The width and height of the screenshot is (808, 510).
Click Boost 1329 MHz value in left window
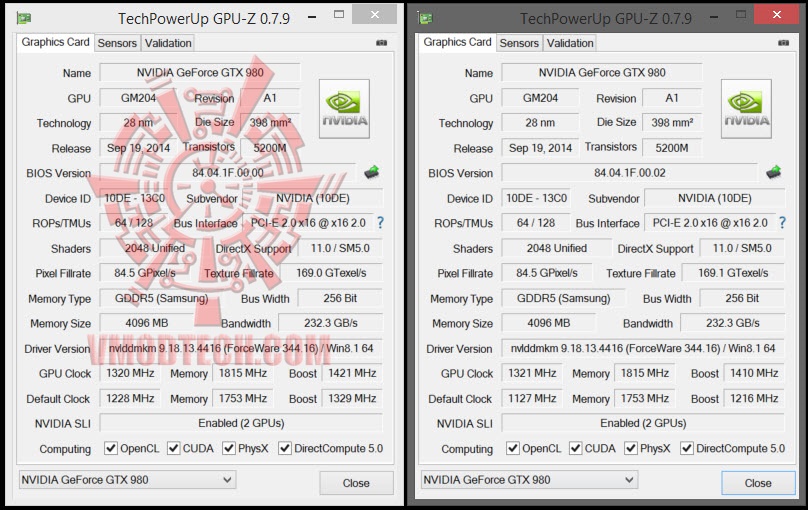tap(352, 398)
